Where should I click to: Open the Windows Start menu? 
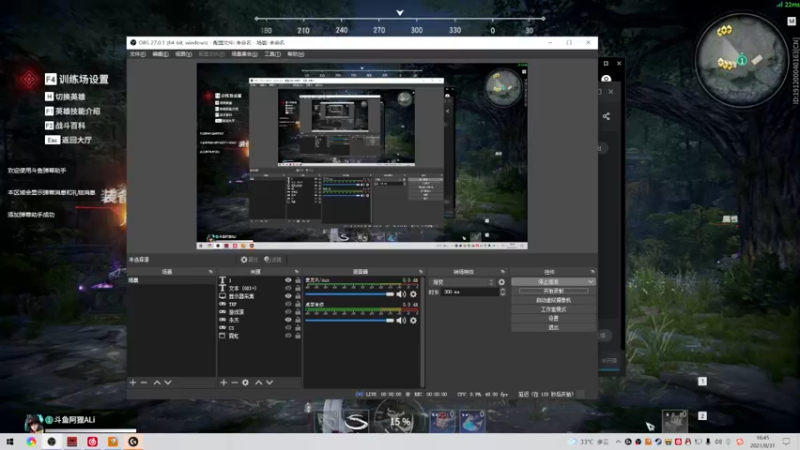pyautogui.click(x=10, y=441)
